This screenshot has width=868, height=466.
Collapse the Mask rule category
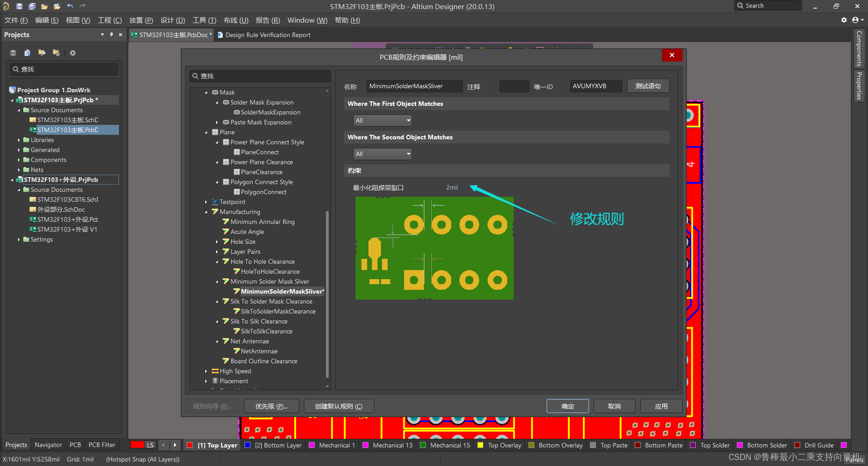206,92
